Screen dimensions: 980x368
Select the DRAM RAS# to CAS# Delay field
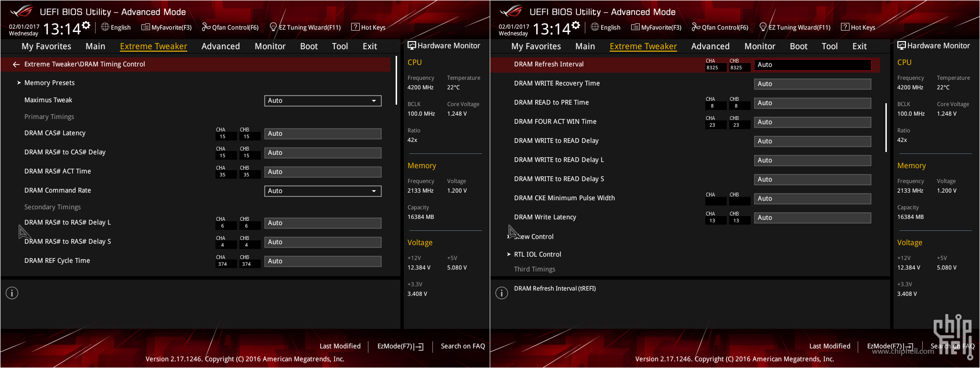point(323,152)
